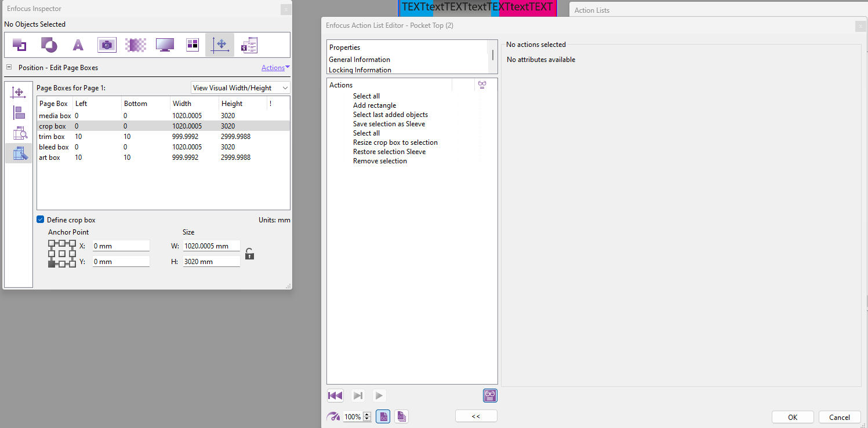Image resolution: width=868 pixels, height=428 pixels.
Task: Click Cancel in Action List Editor
Action: point(840,417)
